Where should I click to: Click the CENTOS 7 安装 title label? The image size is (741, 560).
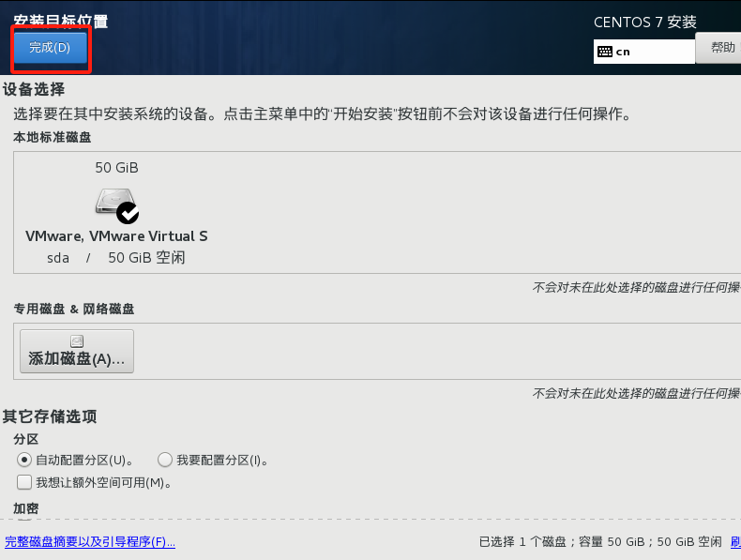click(x=645, y=23)
